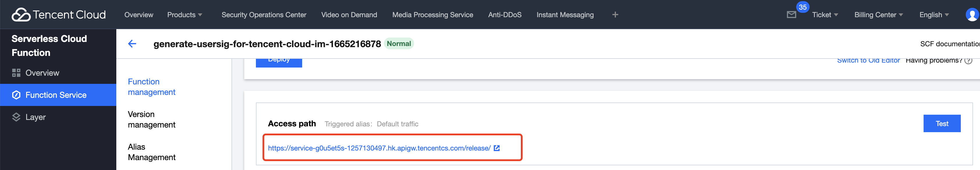Click the Serverless Cloud Function title

click(x=49, y=45)
